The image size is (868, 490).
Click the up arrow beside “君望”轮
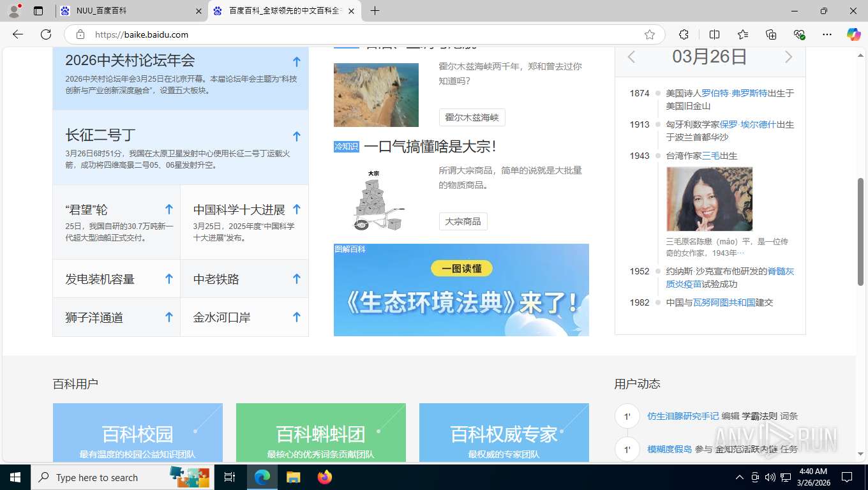[168, 209]
